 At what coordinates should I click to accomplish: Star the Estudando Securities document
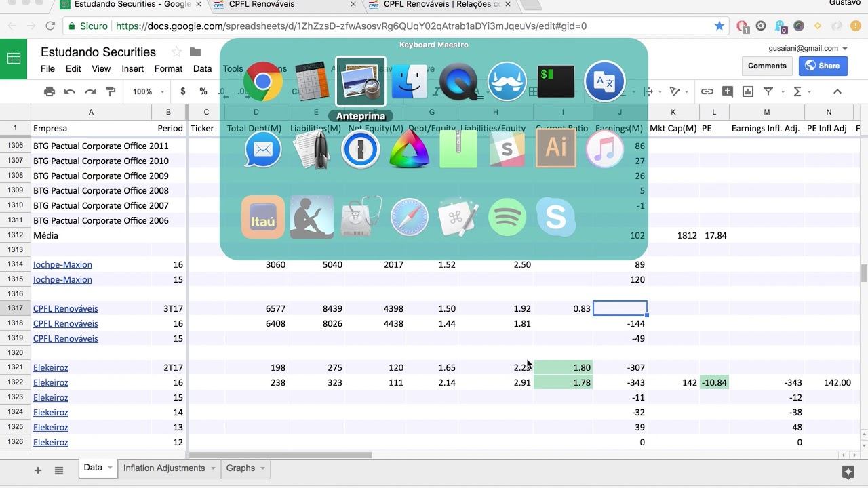tap(176, 52)
